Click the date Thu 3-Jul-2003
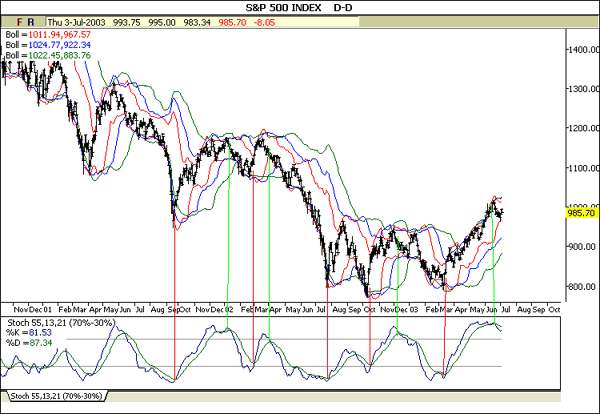 pos(76,22)
